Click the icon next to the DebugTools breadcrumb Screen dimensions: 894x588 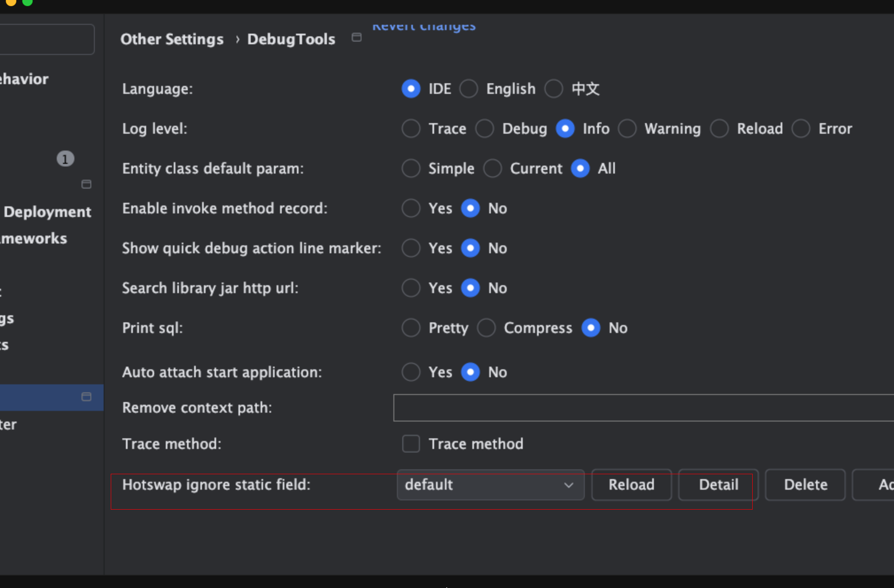tap(357, 38)
